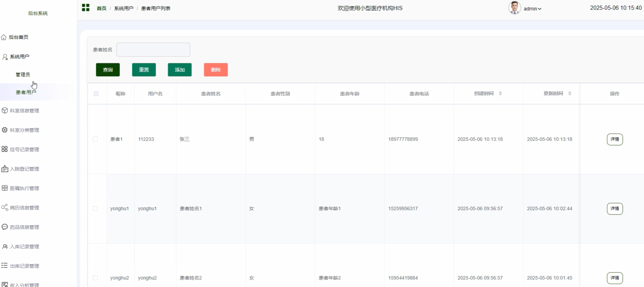
Task: Click the icon beside 收入分析管理
Action: (5, 285)
